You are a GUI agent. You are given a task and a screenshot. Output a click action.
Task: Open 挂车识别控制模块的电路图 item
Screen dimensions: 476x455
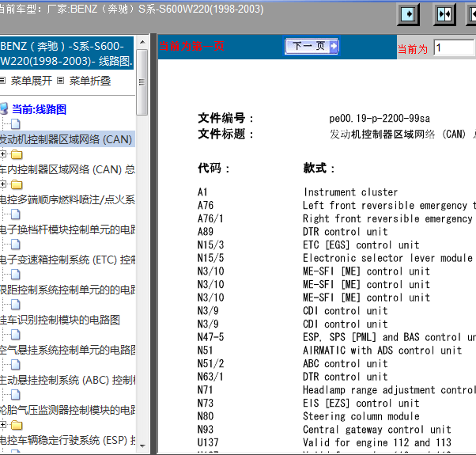tap(60, 320)
